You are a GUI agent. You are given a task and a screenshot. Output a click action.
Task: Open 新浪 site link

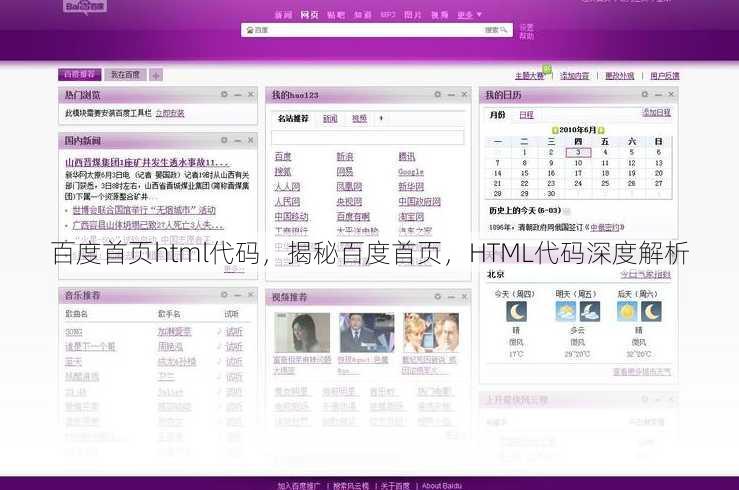coord(345,156)
